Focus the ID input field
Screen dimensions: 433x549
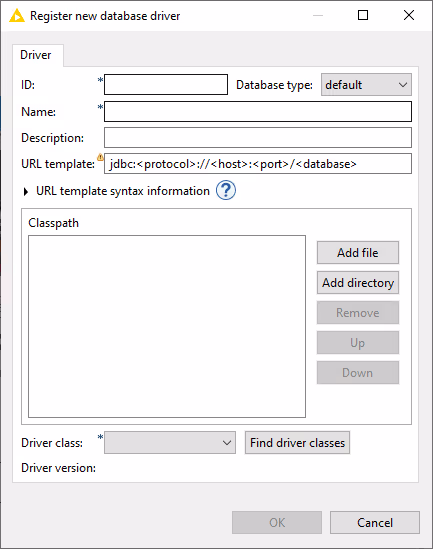tap(166, 84)
